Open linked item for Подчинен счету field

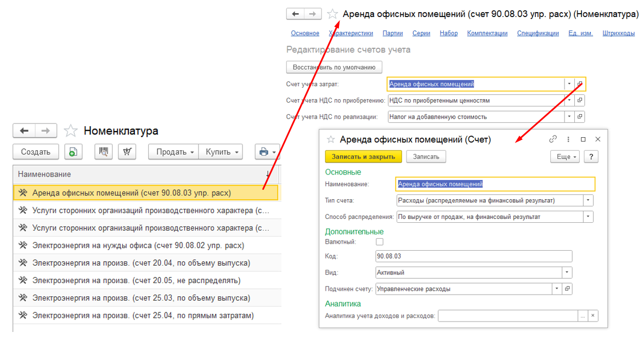[x=567, y=289]
